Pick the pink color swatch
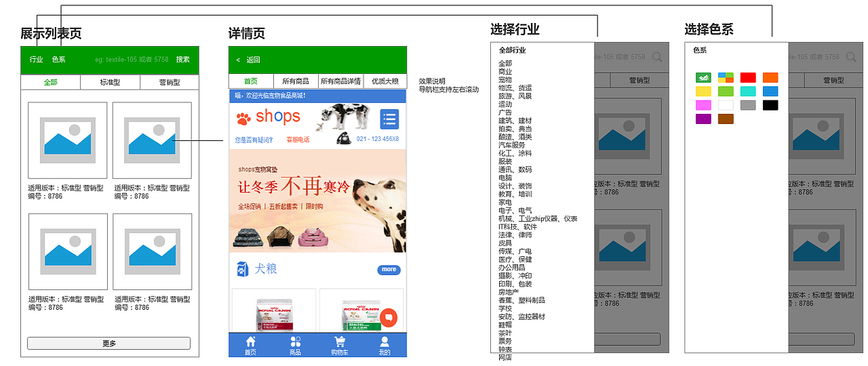The image size is (868, 366). point(703,105)
